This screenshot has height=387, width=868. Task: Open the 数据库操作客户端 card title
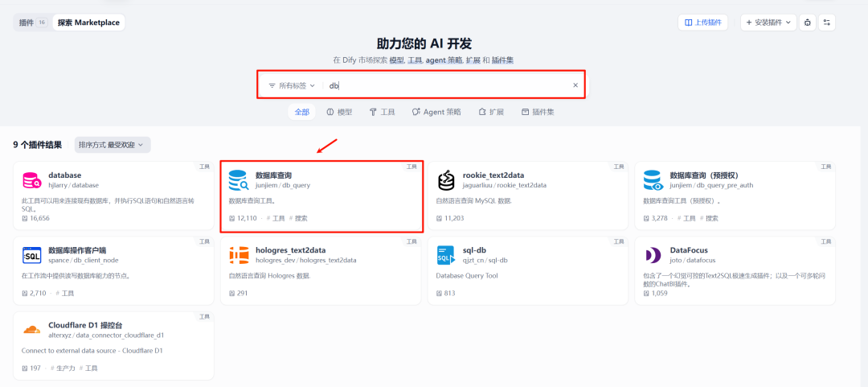(x=77, y=250)
